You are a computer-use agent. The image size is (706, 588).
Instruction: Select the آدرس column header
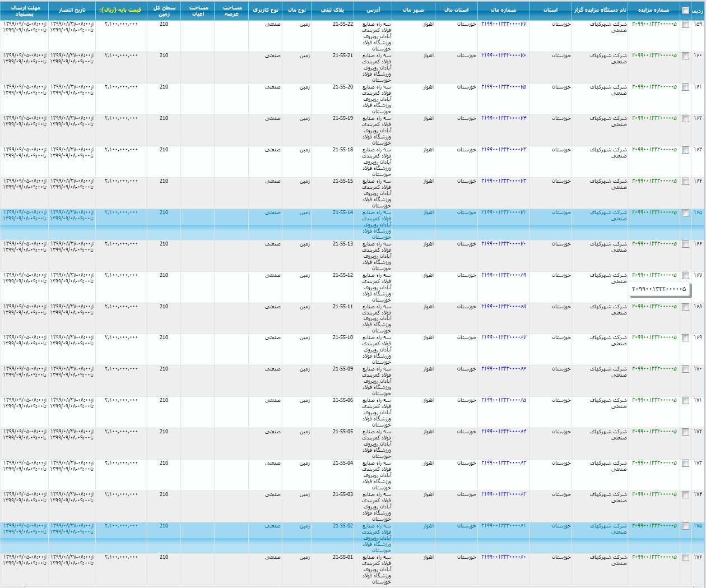point(373,10)
